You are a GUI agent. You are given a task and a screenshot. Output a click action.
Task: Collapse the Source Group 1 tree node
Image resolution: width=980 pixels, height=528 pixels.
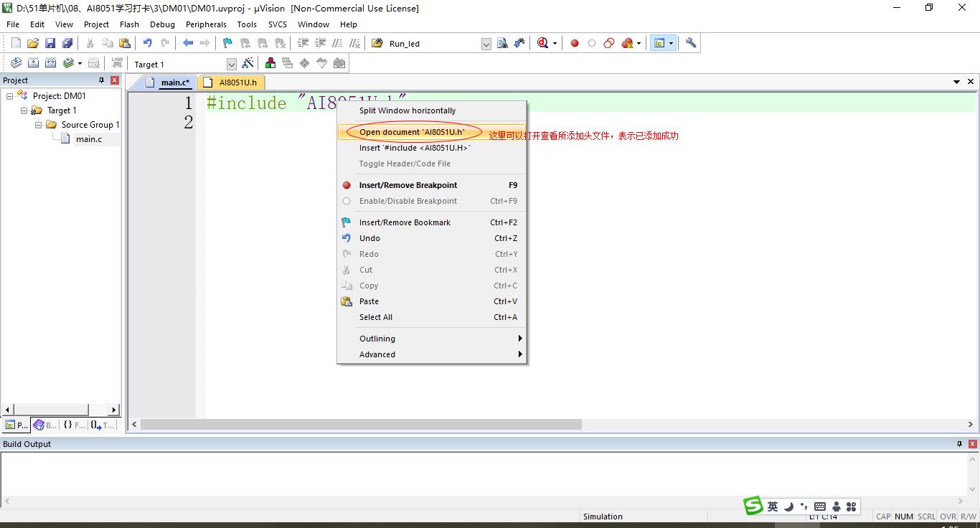[39, 125]
